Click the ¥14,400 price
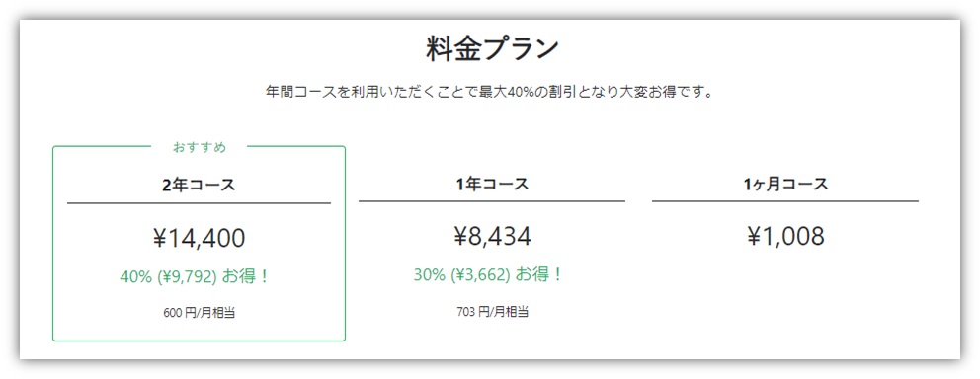Screen dimensions: 980x379 199,238
